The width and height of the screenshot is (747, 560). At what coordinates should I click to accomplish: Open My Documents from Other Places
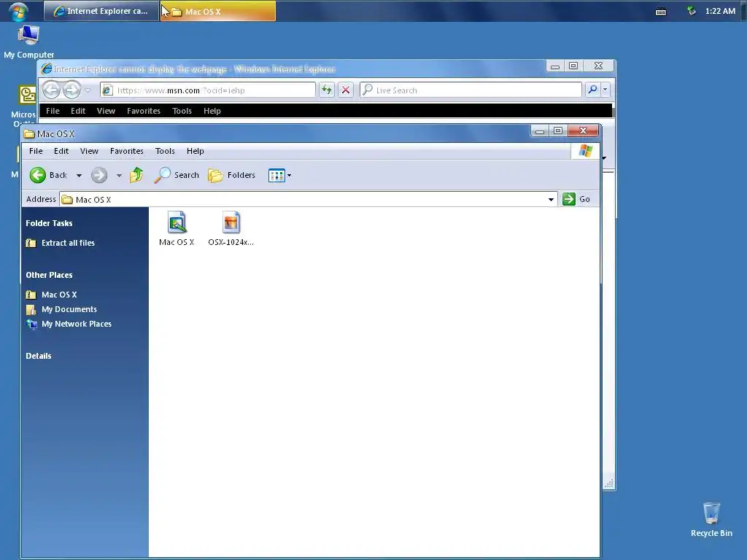point(69,309)
